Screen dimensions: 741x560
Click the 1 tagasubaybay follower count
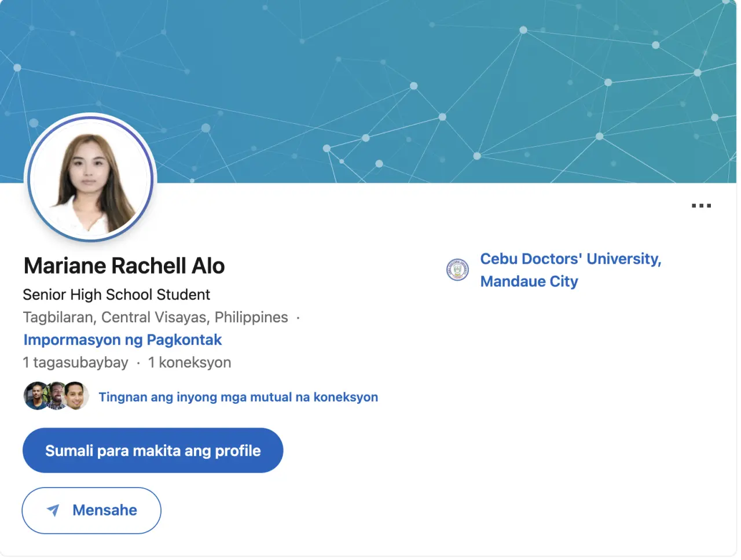point(75,363)
